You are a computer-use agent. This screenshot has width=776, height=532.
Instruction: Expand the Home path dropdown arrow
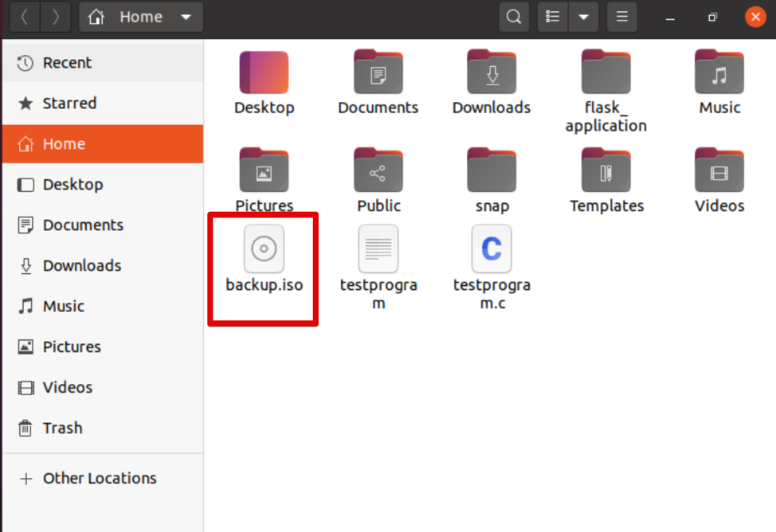click(186, 17)
